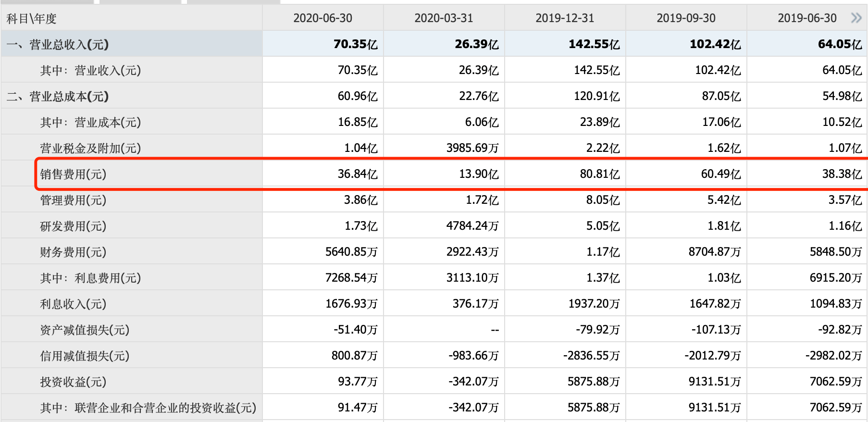Click the 其中：利息费用(元) row label
The width and height of the screenshot is (868, 422).
90,278
